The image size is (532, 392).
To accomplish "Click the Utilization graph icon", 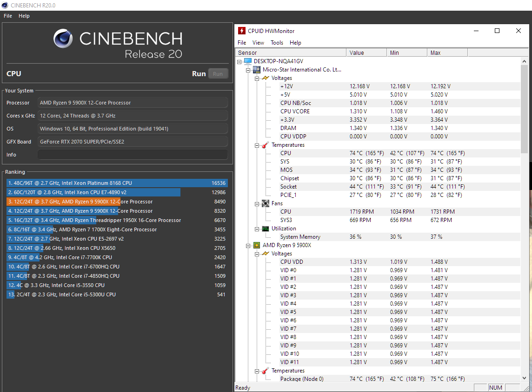I will [x=266, y=229].
